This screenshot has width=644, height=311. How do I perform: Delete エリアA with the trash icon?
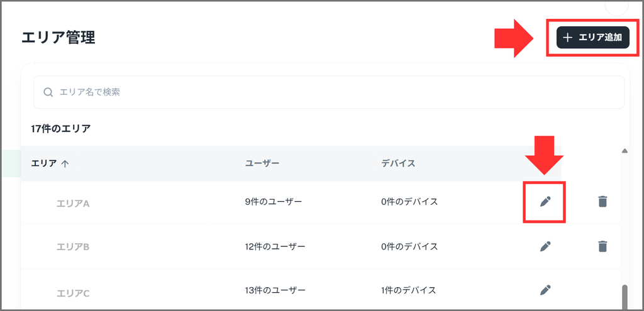[x=602, y=201]
